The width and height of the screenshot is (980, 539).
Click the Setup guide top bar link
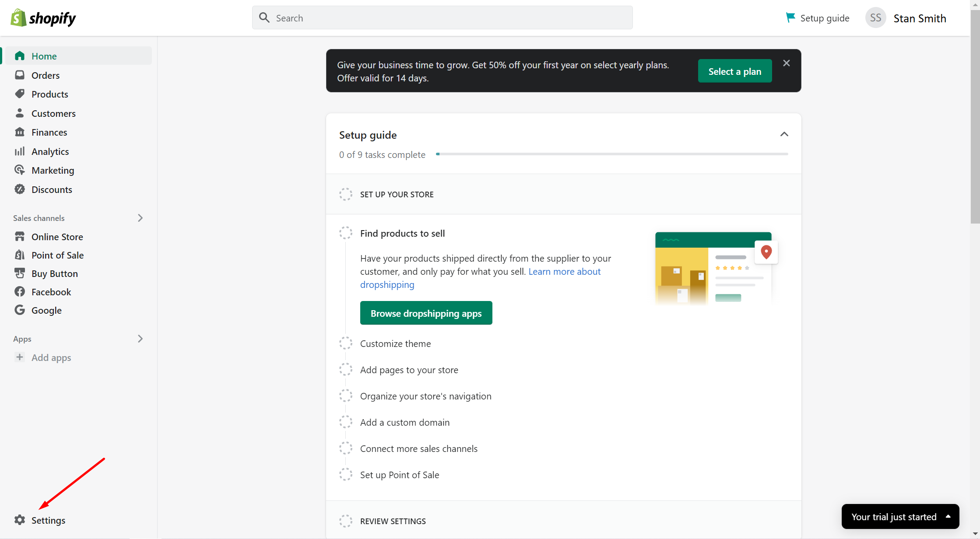(818, 18)
